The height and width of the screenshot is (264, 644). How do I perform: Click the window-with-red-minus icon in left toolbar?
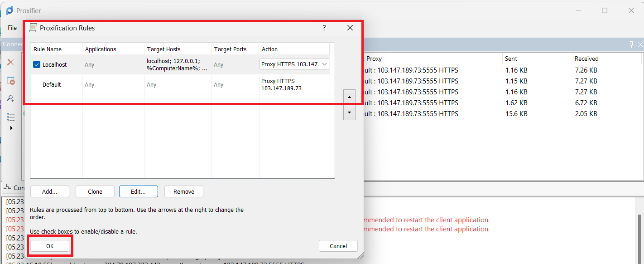(10, 81)
